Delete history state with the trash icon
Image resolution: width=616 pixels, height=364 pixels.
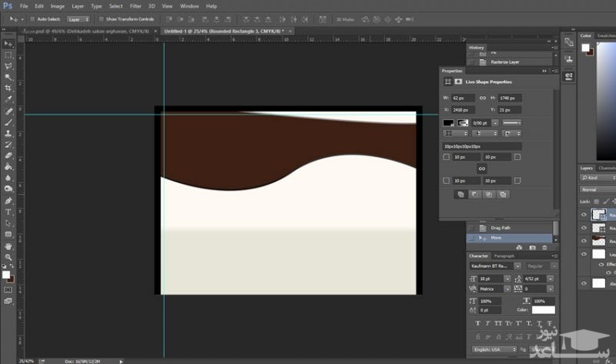(x=544, y=247)
